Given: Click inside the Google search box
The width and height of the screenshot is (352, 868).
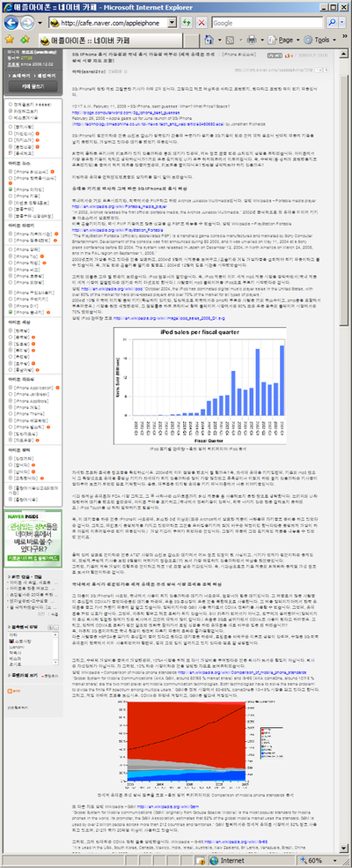Looking at the screenshot, I should (267, 23).
